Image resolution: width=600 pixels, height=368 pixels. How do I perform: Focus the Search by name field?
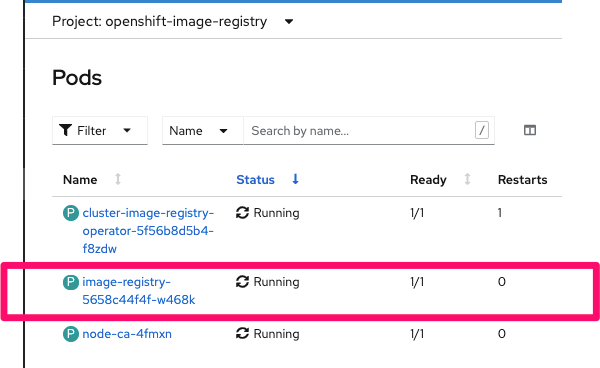click(369, 130)
